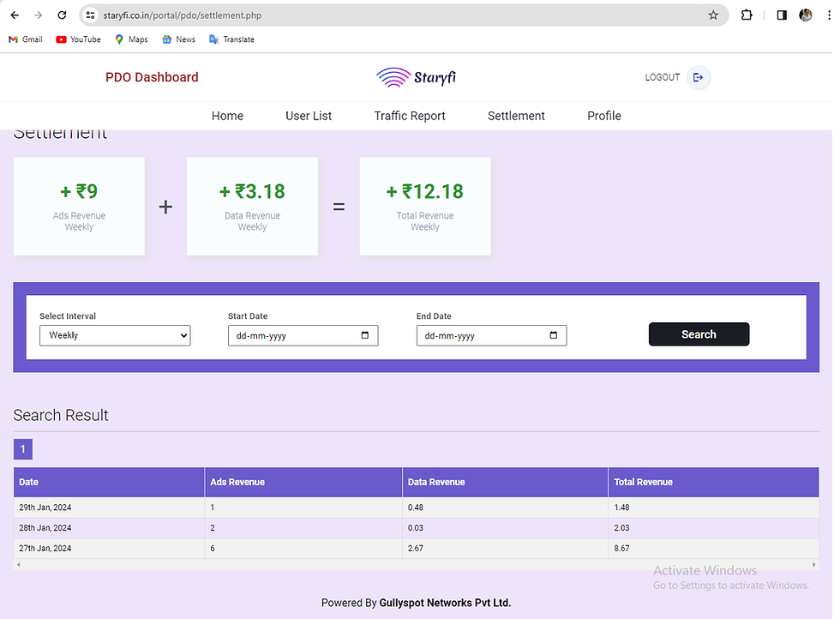
Task: Open the User List page
Action: (x=308, y=116)
